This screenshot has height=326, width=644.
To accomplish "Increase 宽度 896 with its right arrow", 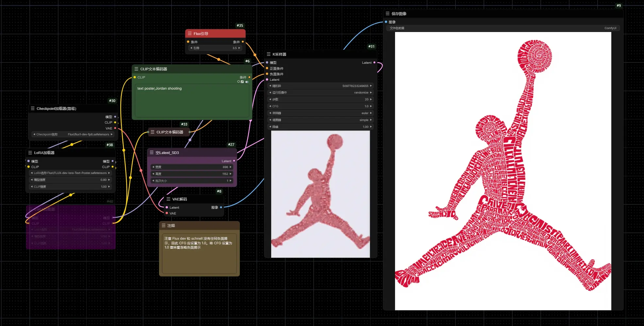I will click(231, 167).
